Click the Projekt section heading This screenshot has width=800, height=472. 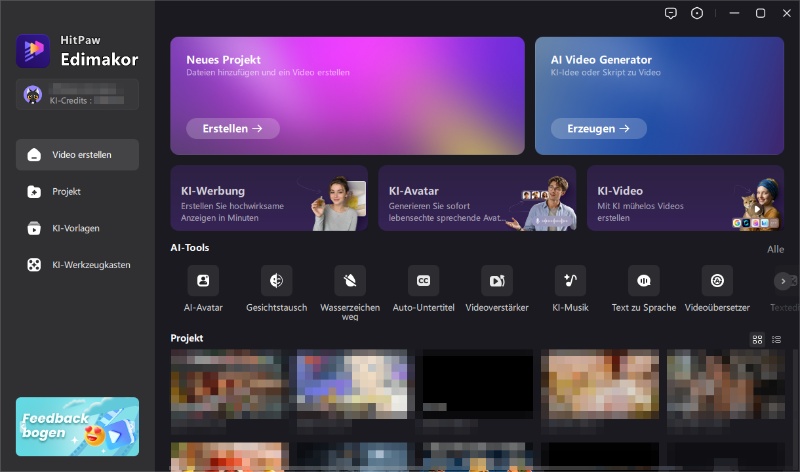(187, 338)
